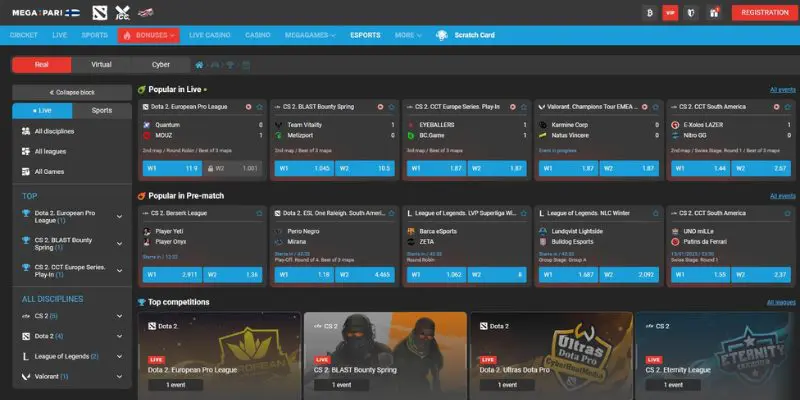Expand Dota 2. European Pro League in TOP list
800x400 pixels.
[119, 217]
